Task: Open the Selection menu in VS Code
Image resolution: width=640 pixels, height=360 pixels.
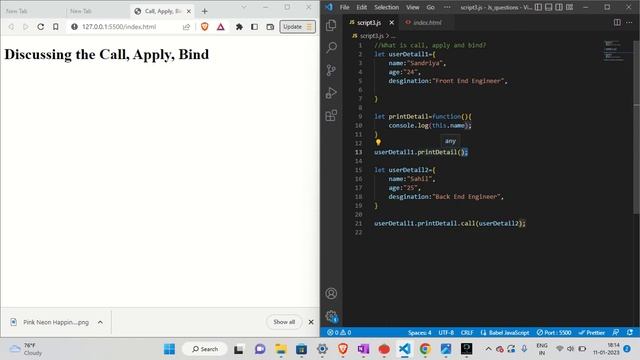Action: pos(386,7)
